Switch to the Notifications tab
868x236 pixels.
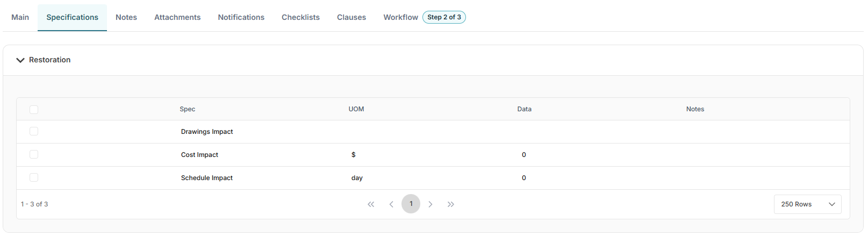click(241, 17)
